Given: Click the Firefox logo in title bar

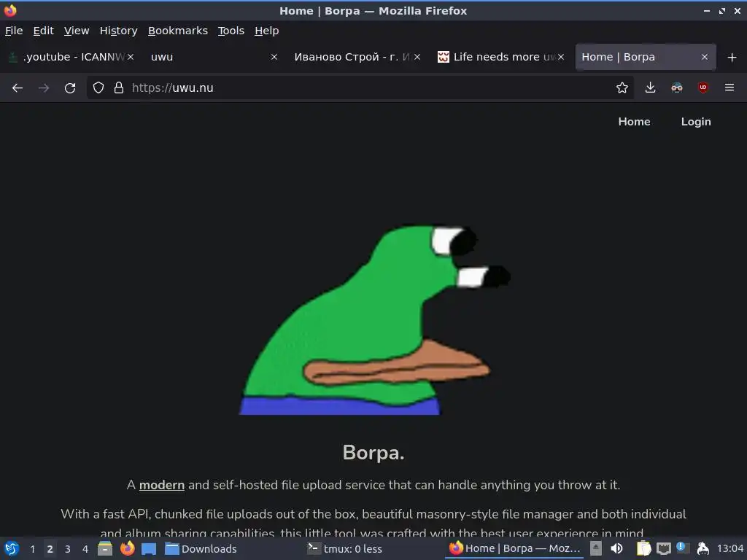Looking at the screenshot, I should point(10,10).
